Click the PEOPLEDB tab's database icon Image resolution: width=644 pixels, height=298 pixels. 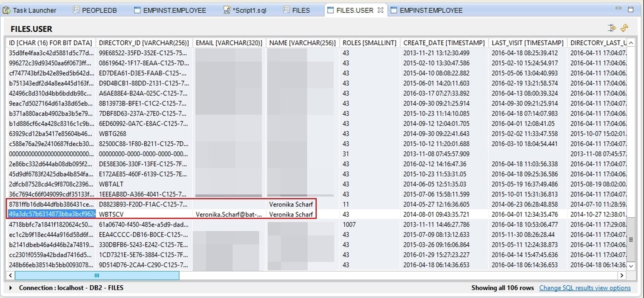76,10
